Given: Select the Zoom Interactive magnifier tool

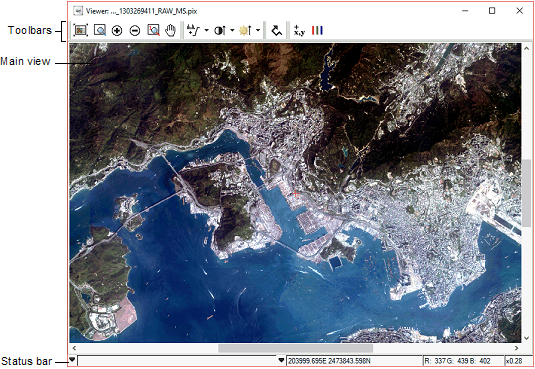Looking at the screenshot, I should tap(100, 30).
